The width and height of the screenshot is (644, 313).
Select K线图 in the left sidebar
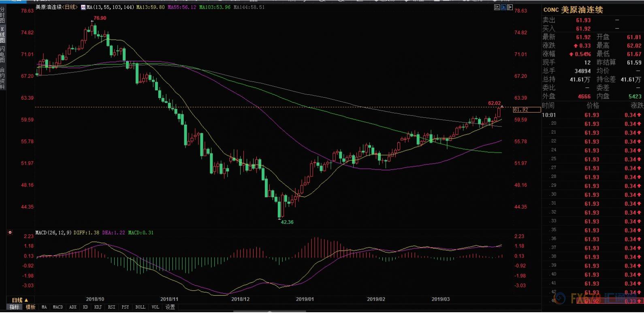point(2,35)
